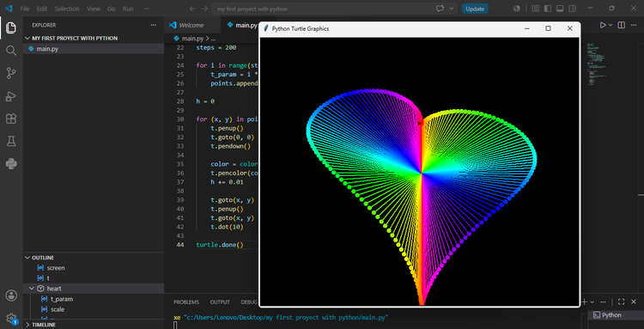Click the line 44 turtle.done() code
This screenshot has width=644, height=329.
pos(220,245)
